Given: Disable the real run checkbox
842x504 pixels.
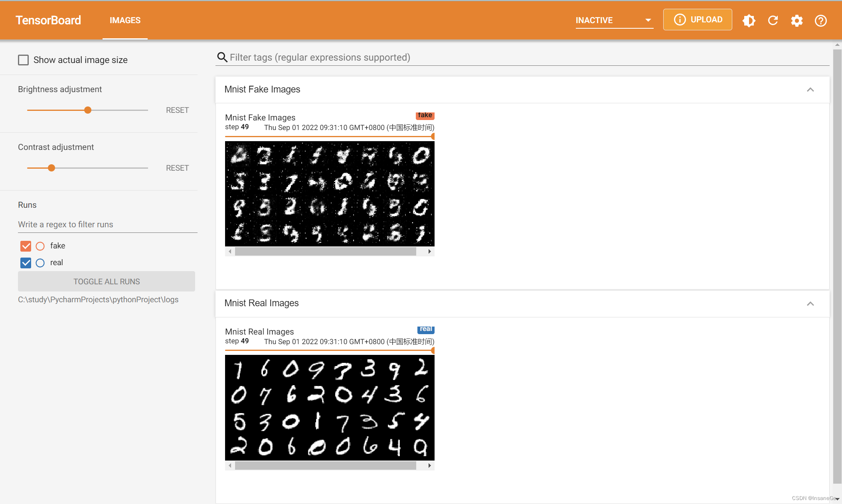Looking at the screenshot, I should [x=26, y=263].
